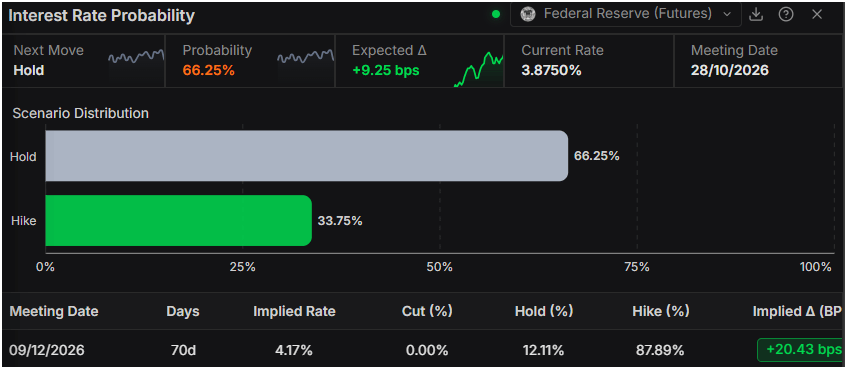Select the grey Hold scenario bar
847x369 pixels.
pos(307,156)
